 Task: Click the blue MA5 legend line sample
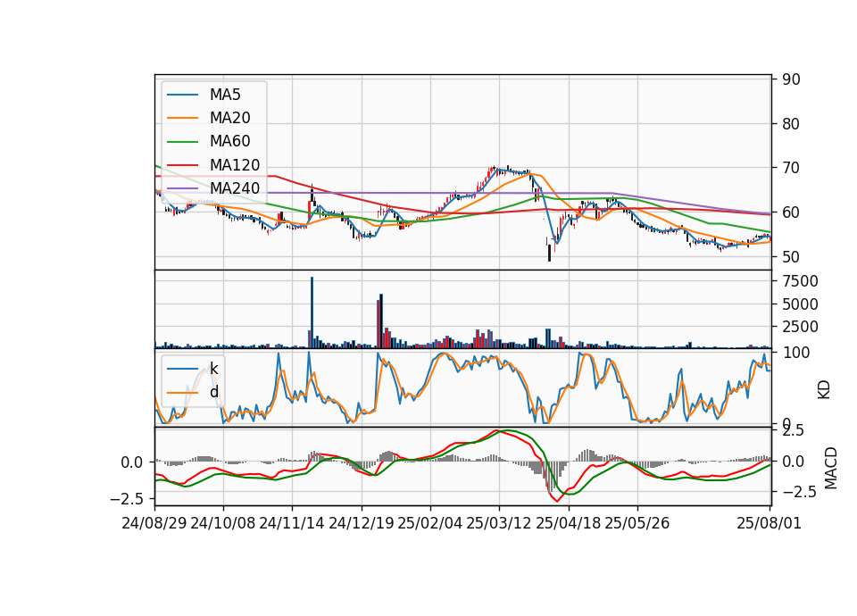pos(182,95)
